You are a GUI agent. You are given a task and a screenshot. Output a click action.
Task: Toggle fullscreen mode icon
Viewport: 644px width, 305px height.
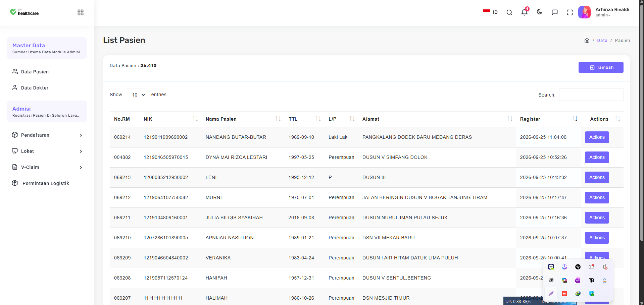570,12
